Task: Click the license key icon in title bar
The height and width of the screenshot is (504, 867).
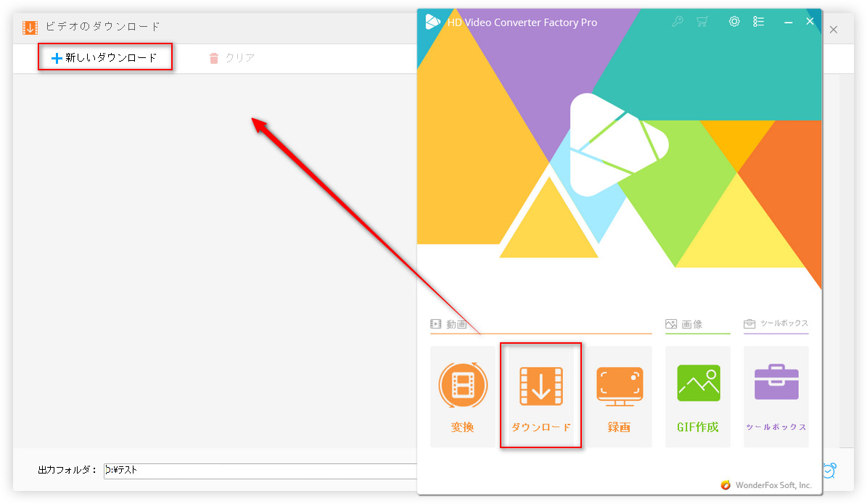Action: (x=677, y=22)
